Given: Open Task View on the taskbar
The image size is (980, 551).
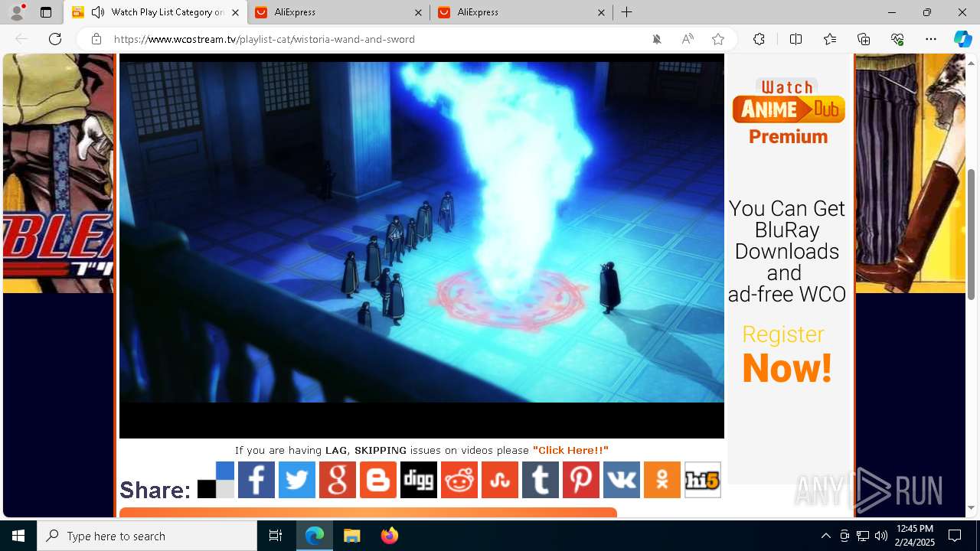Looking at the screenshot, I should (x=276, y=536).
